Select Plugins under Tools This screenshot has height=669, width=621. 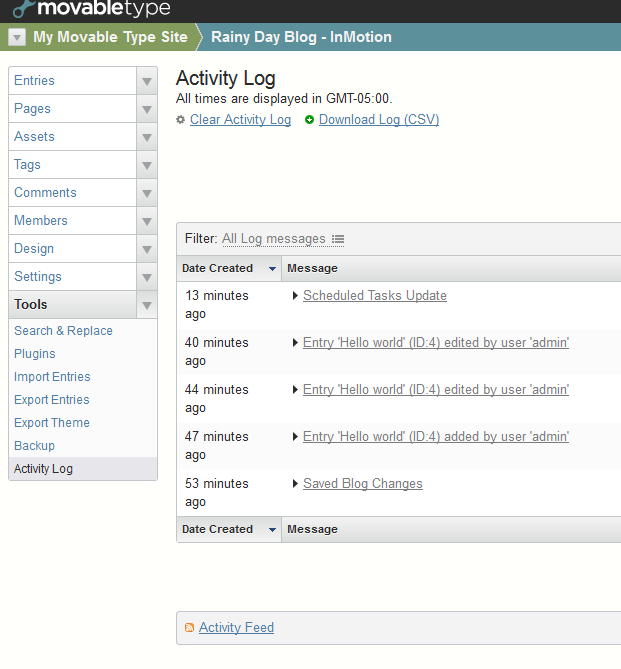[x=35, y=354]
